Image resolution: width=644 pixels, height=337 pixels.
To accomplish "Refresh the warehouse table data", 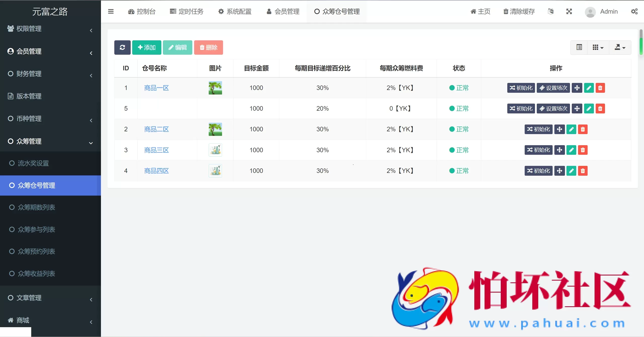I will tap(122, 47).
